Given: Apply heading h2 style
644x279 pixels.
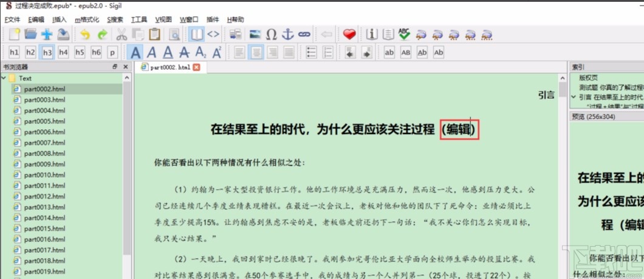Looking at the screenshot, I should click(31, 53).
